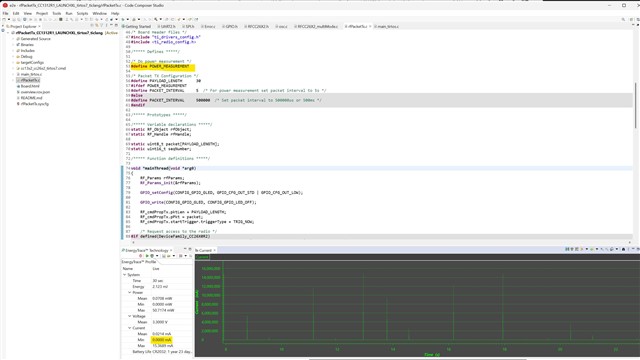Image resolution: width=640 pixels, height=360 pixels.
Task: Select the highlighted Min current value
Action: [x=162, y=340]
